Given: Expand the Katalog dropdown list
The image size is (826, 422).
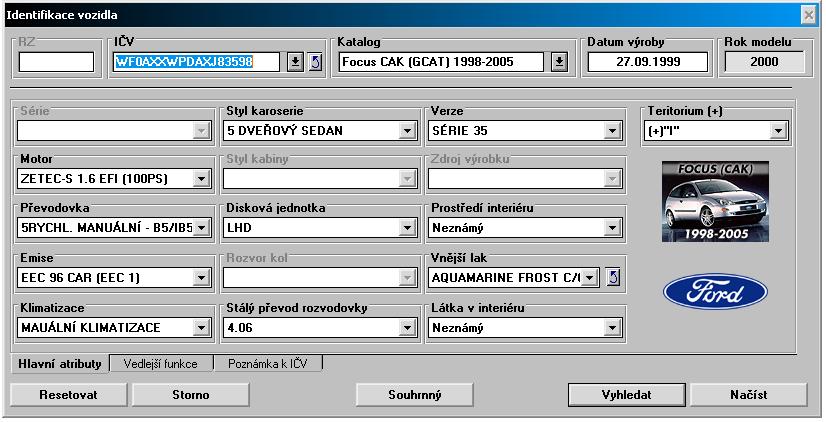Looking at the screenshot, I should click(x=559, y=62).
